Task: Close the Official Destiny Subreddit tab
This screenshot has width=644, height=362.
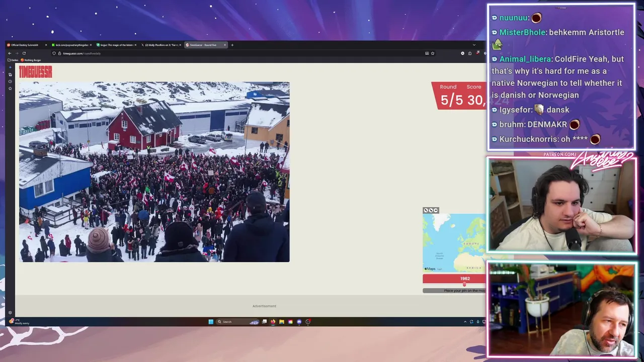Action: coord(46,45)
